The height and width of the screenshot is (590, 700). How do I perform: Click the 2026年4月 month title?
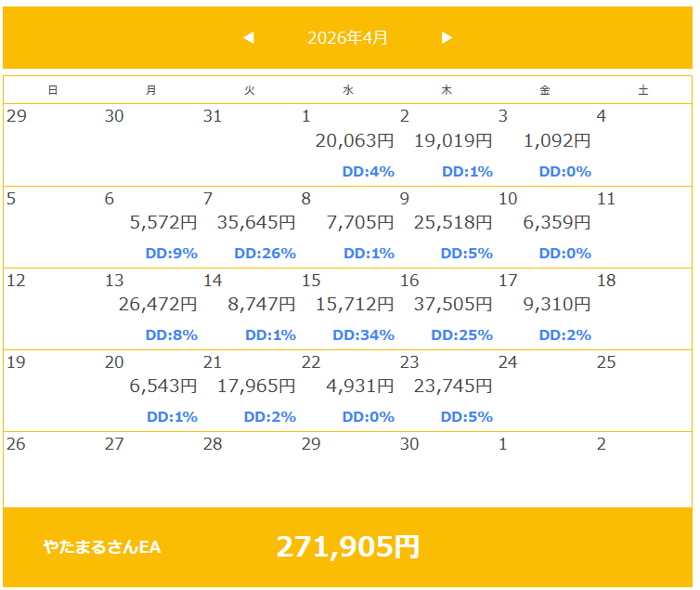(x=347, y=38)
